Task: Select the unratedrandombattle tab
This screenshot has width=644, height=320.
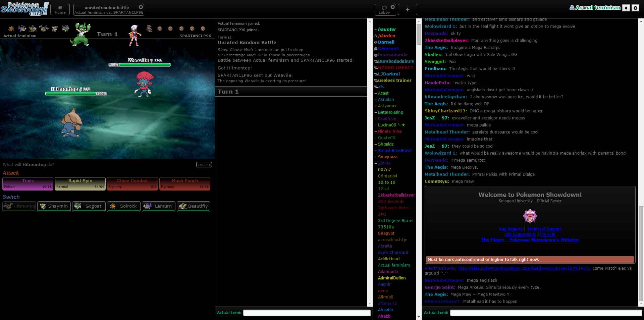Action: 109,9
